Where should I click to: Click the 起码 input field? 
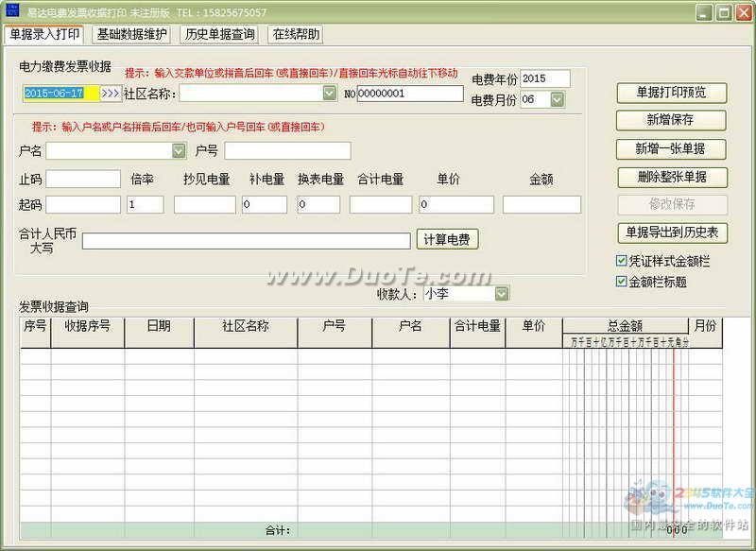[83, 204]
